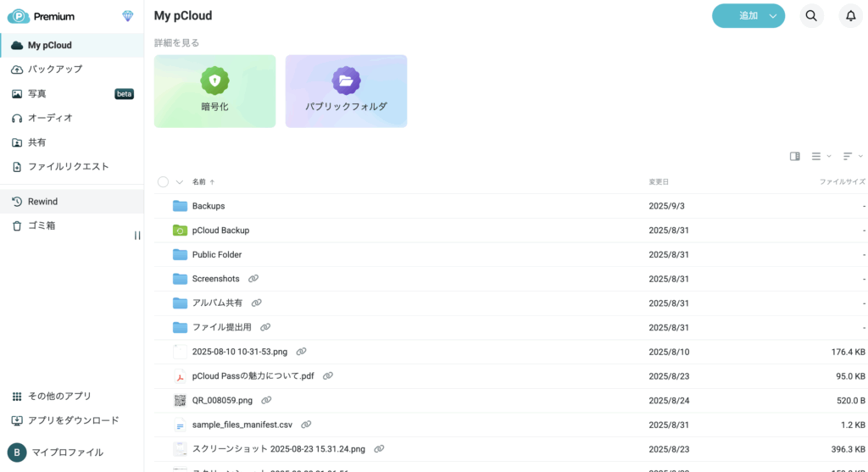This screenshot has height=472, width=868.
Task: Click the 詳細を見る link
Action: click(x=176, y=42)
